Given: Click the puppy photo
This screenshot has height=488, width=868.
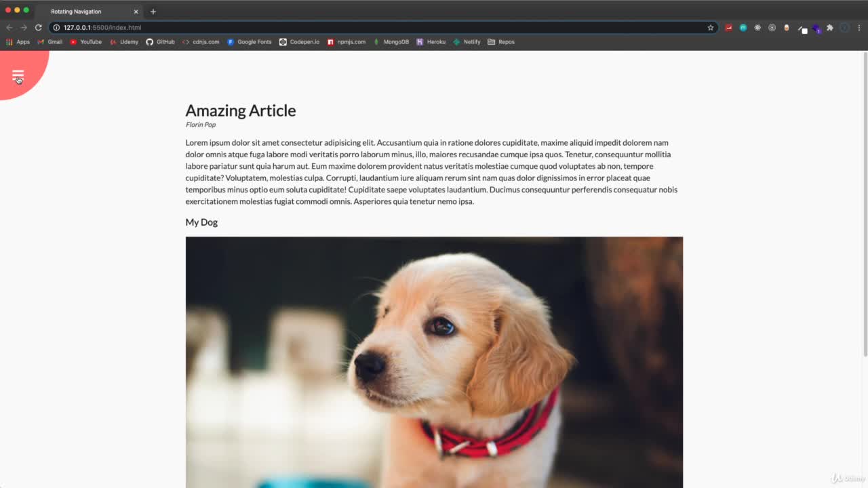Looking at the screenshot, I should point(434,362).
